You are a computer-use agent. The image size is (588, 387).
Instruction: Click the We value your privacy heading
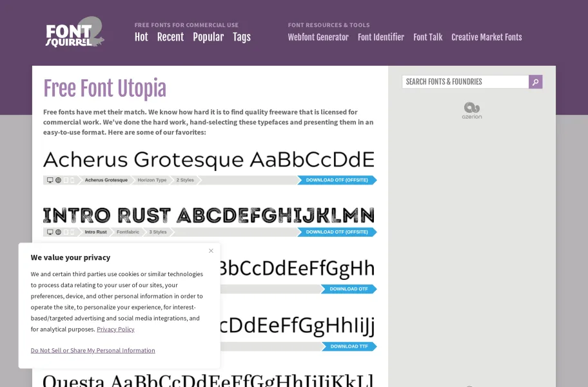[70, 257]
